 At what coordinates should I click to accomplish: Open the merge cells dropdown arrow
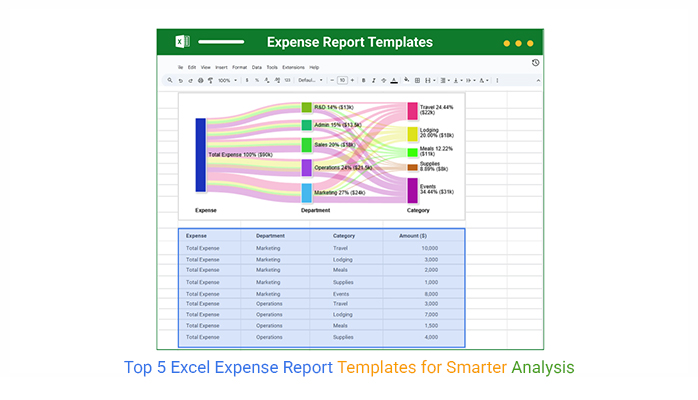[434, 81]
